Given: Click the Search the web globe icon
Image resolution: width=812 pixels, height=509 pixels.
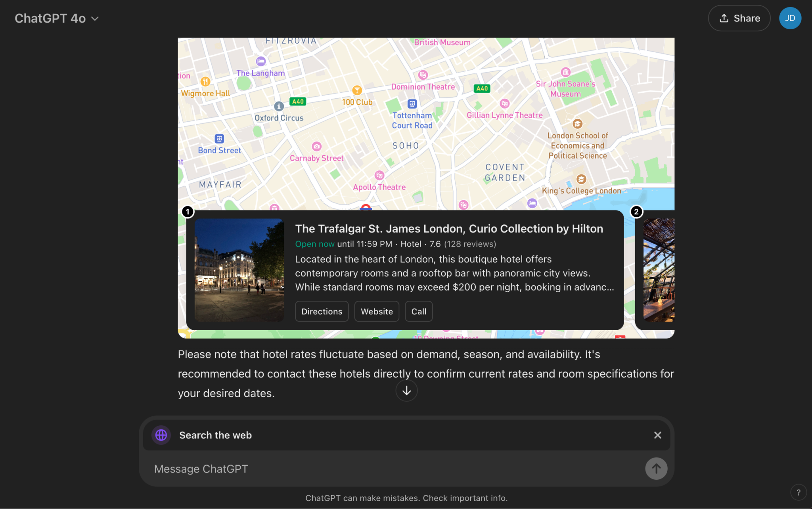Looking at the screenshot, I should pyautogui.click(x=161, y=435).
